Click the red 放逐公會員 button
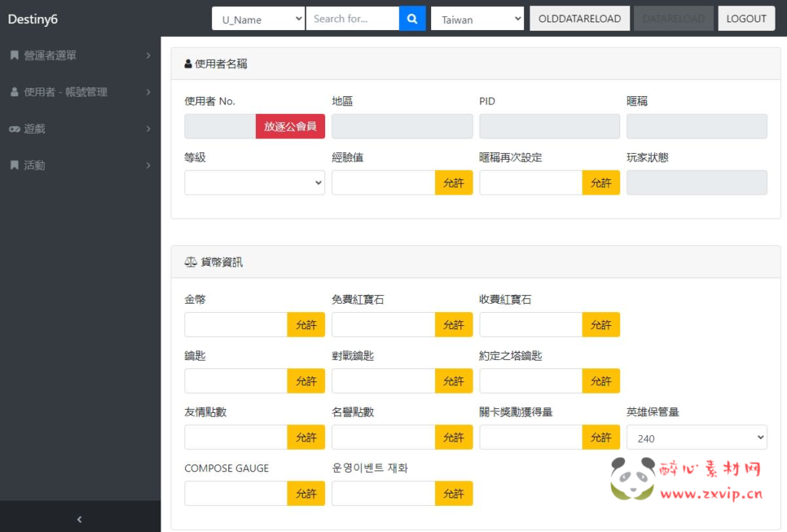Viewport: 787px width, 532px height. coord(290,125)
